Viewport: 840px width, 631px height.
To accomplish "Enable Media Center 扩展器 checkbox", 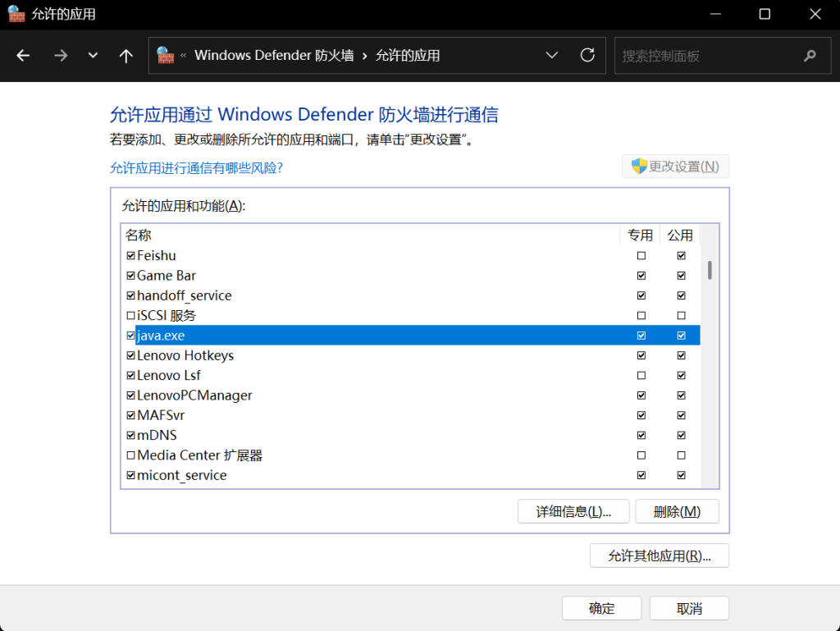I will (130, 455).
